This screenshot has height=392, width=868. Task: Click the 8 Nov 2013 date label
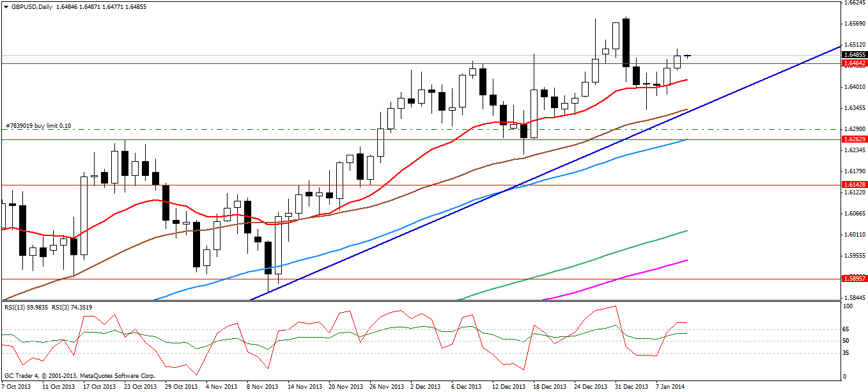click(x=263, y=387)
